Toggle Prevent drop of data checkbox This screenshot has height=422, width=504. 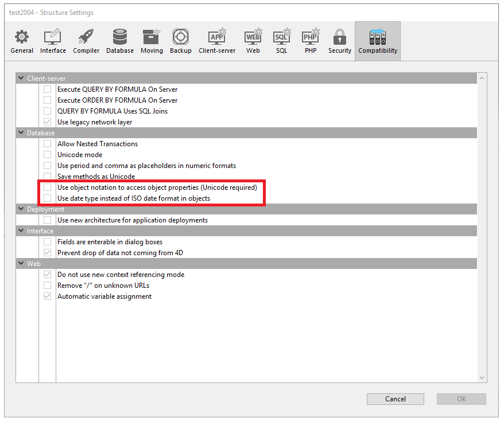point(47,253)
